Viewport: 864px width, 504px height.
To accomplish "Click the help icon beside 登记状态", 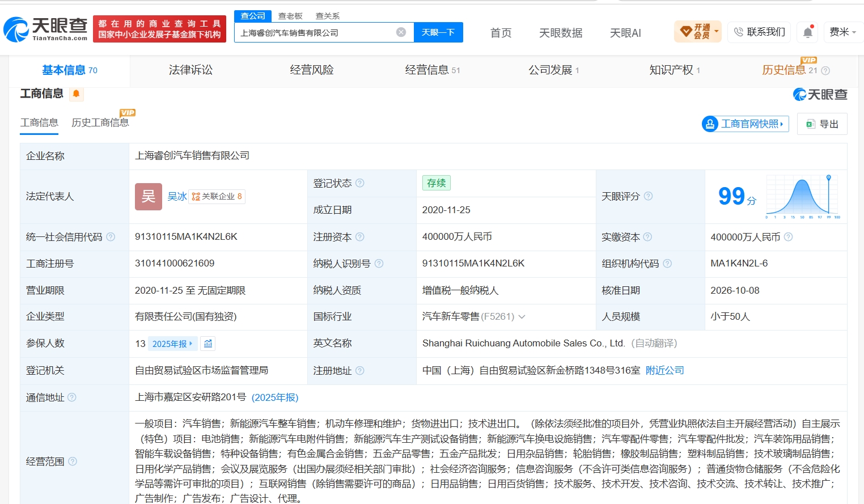I will (360, 183).
